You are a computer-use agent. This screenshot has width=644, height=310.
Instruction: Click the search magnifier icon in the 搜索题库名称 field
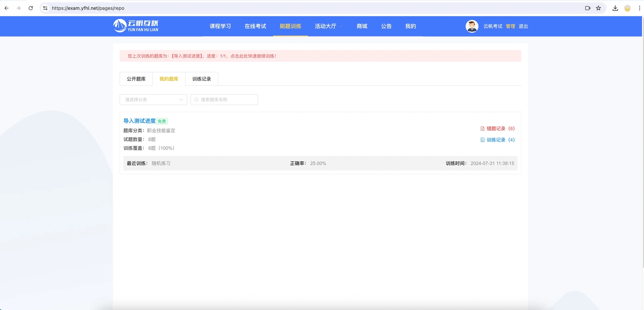pyautogui.click(x=197, y=100)
